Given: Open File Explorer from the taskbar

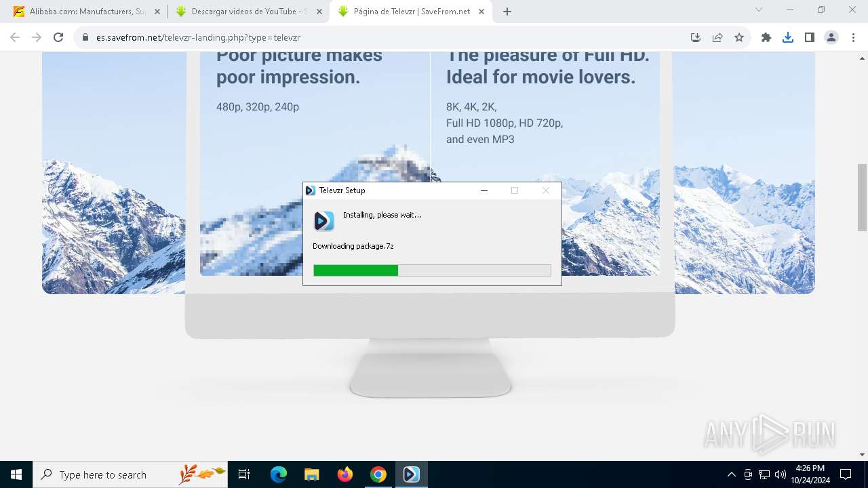Looking at the screenshot, I should click(x=311, y=474).
